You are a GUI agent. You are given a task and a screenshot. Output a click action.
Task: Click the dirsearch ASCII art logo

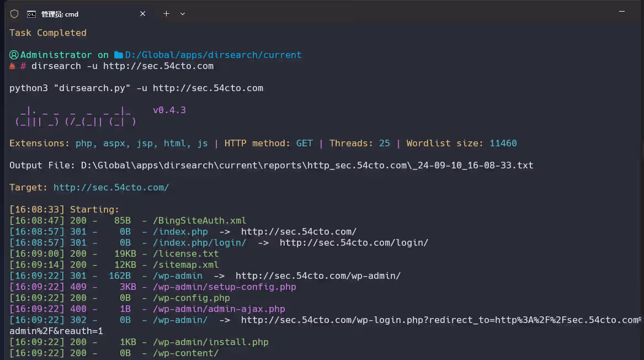(75, 116)
